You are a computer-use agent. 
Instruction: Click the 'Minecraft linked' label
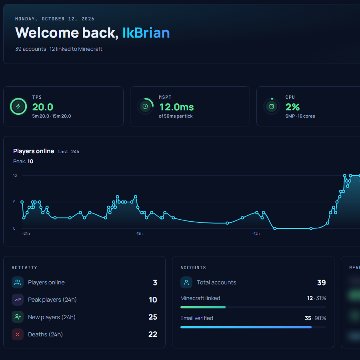pos(200,298)
